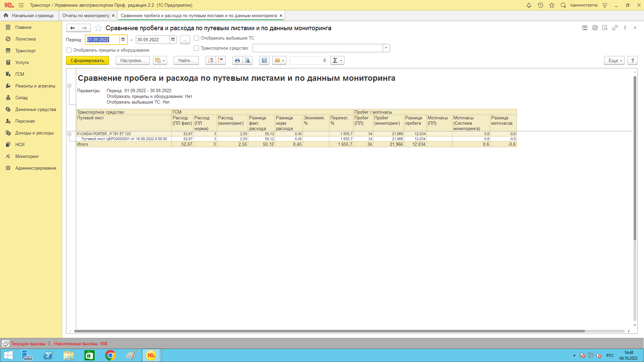Collapse the HYUNDAI PORTER row group
This screenshot has width=644, height=362.
point(69,134)
